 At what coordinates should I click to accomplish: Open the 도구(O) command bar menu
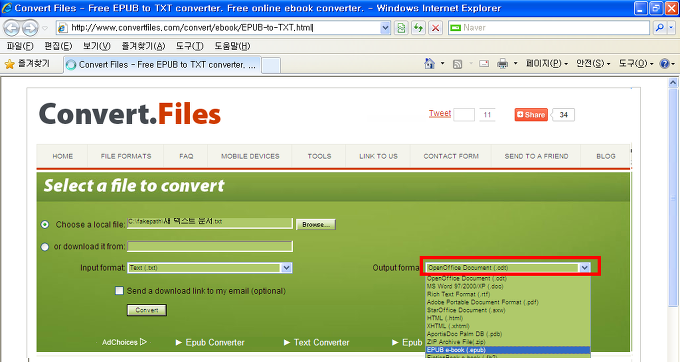(636, 64)
